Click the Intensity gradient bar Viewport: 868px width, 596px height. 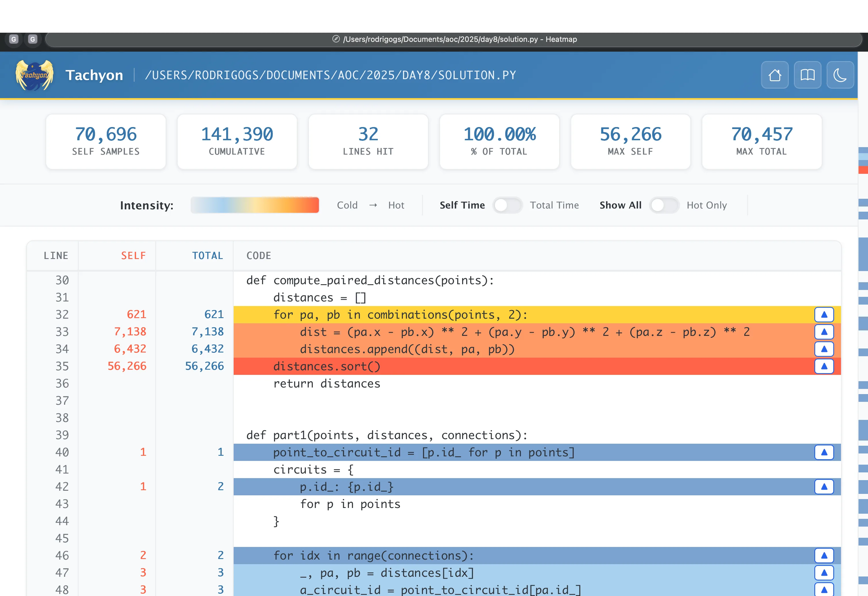coord(255,205)
